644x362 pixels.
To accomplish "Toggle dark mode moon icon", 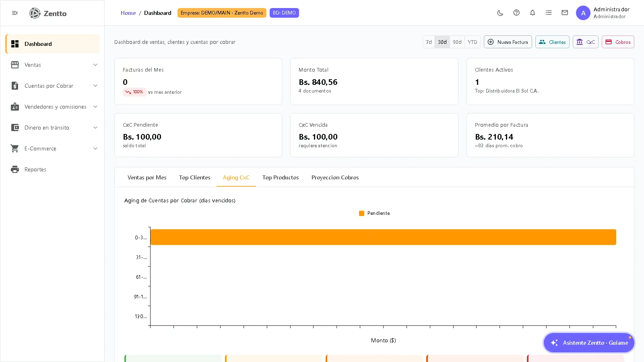I will click(x=500, y=13).
